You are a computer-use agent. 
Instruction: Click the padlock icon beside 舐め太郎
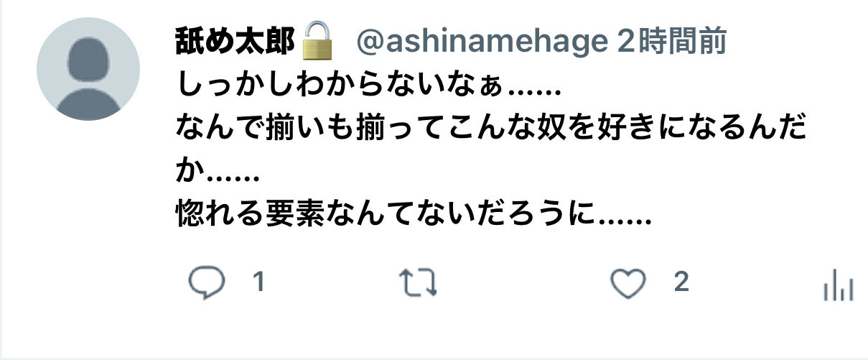click(x=318, y=41)
